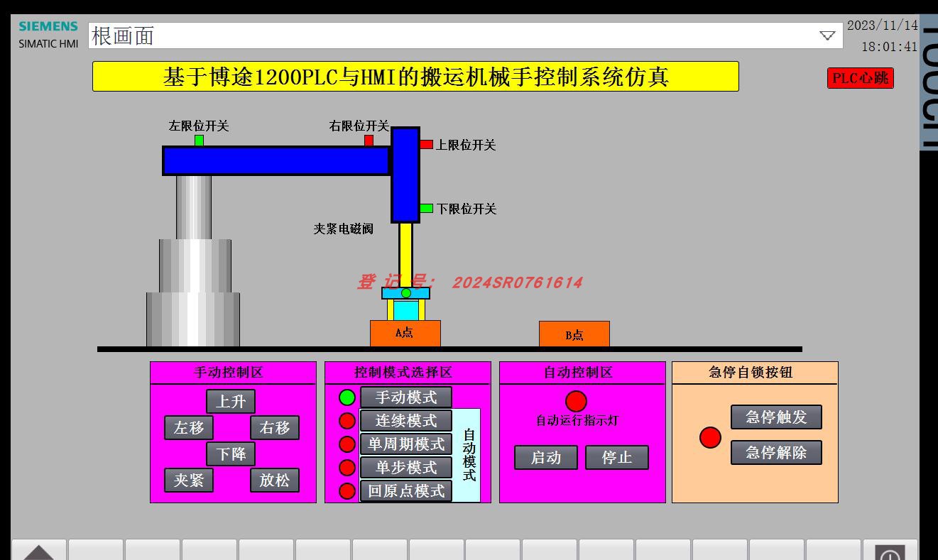
Task: Click the red 单步模式 indicator lamp
Action: tap(347, 468)
